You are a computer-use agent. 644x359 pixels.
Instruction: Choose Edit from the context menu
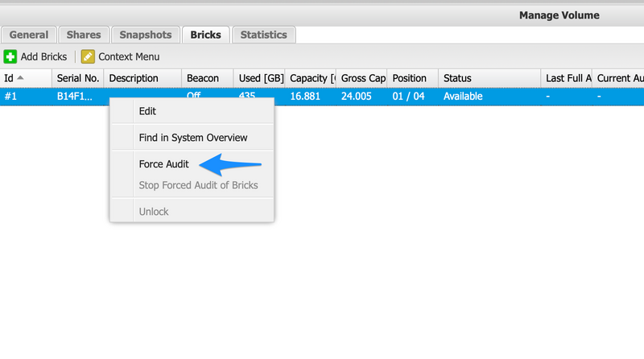pyautogui.click(x=148, y=111)
